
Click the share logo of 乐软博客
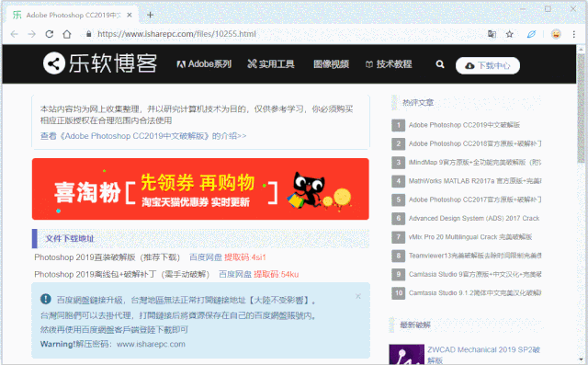point(54,63)
